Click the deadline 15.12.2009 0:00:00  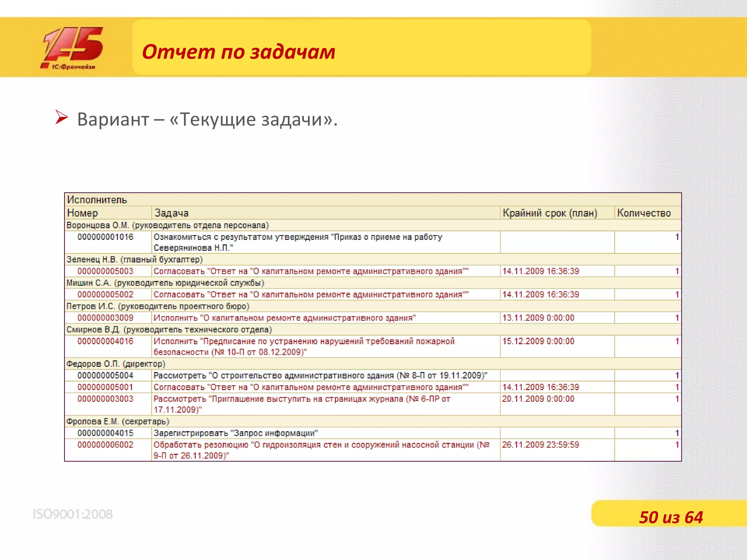pyautogui.click(x=538, y=341)
